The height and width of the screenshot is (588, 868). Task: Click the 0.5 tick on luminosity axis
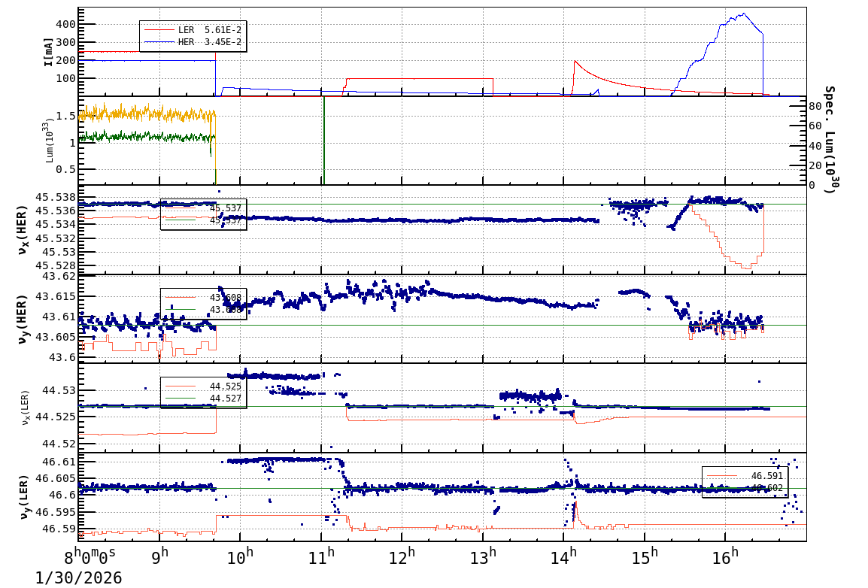(65, 169)
